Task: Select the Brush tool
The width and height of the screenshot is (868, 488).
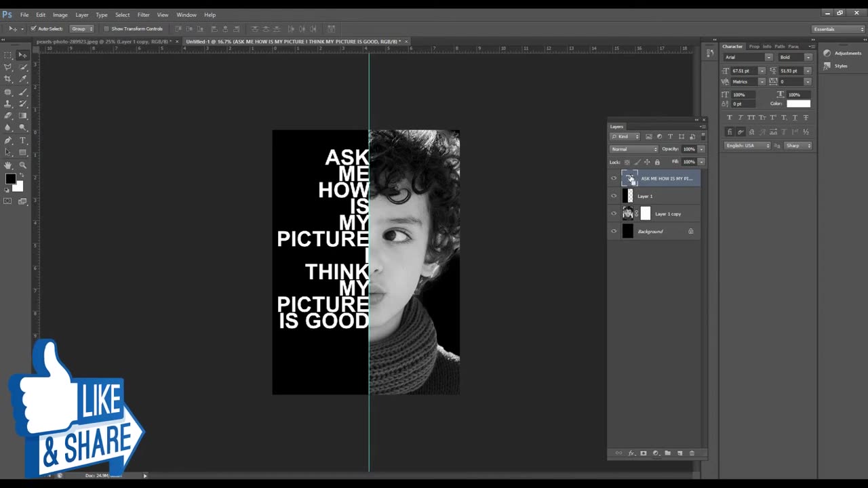Action: [22, 91]
